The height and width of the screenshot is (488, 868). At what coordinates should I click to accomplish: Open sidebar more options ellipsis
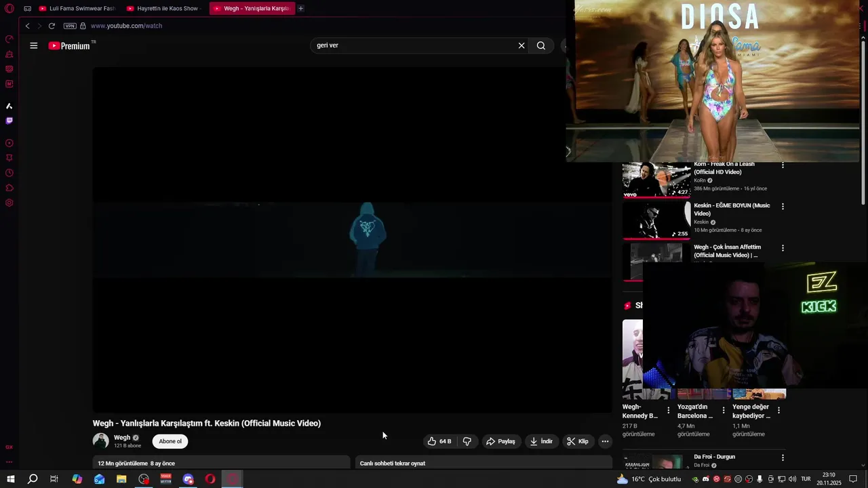9,462
